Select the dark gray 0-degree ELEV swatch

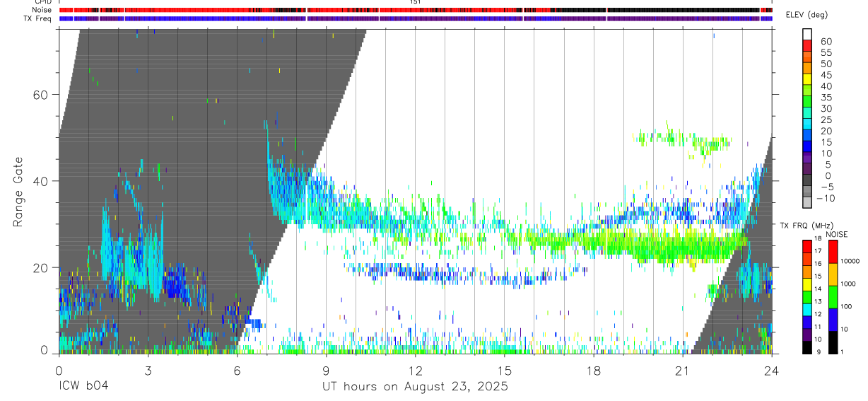coord(807,181)
